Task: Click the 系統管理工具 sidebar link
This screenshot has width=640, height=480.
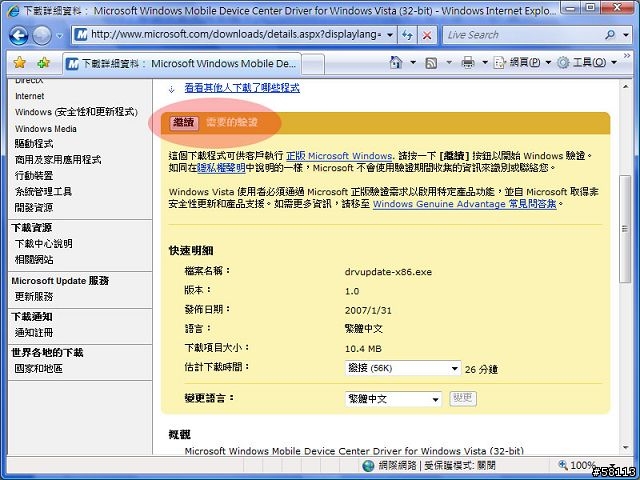Action: pos(43,191)
